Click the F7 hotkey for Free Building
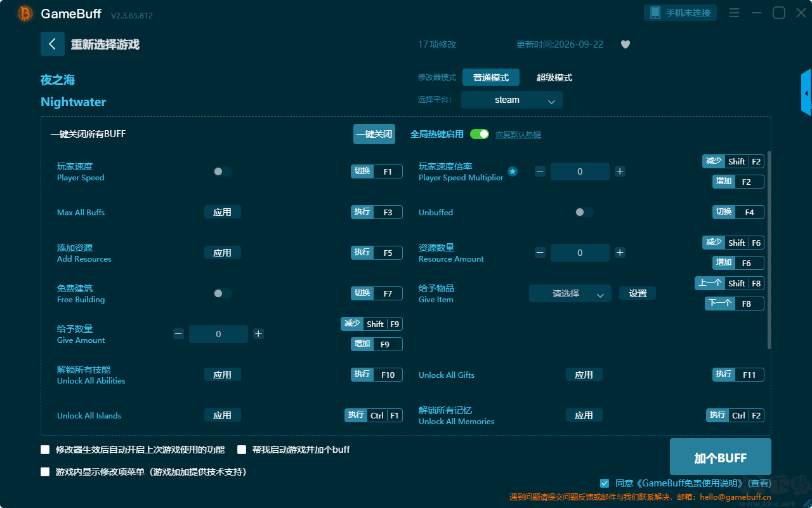Image resolution: width=812 pixels, height=508 pixels. [x=377, y=293]
